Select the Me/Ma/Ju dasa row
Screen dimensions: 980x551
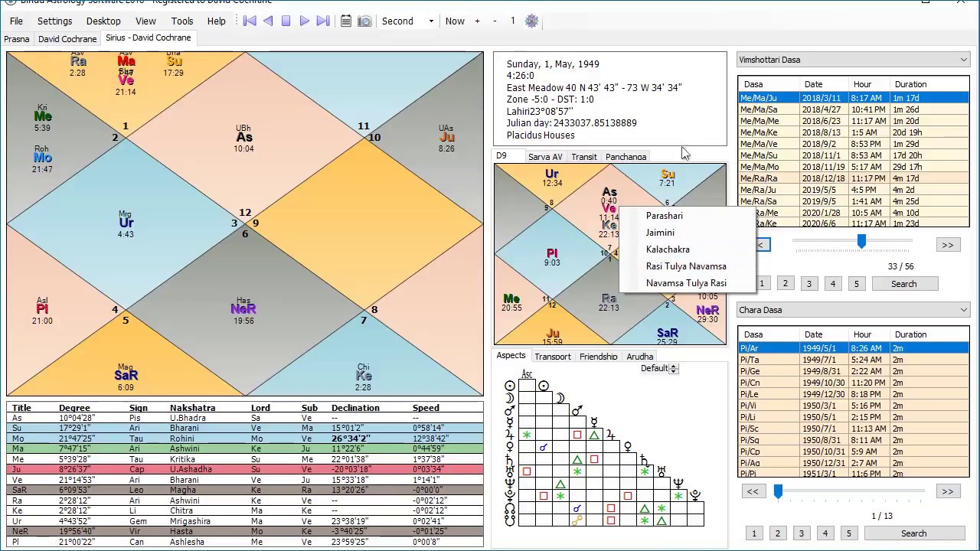[x=853, y=98]
